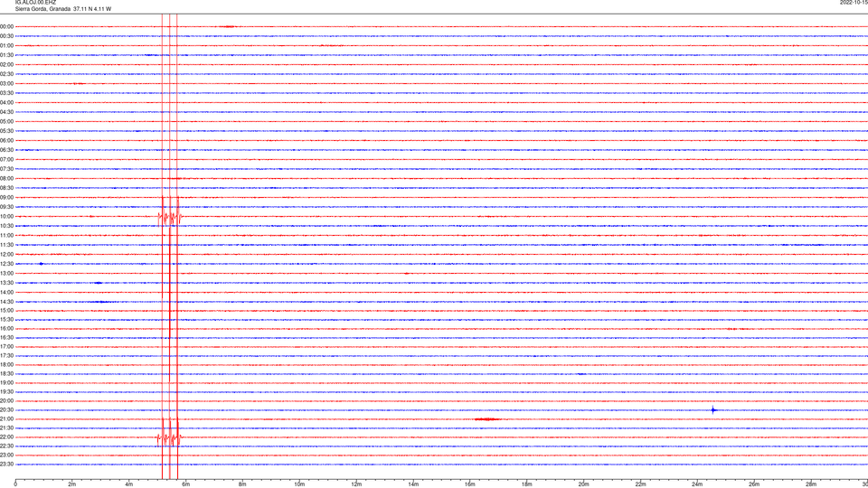Click the red pulse signal on the 22:00 trace
The image size is (868, 488).
(x=169, y=438)
